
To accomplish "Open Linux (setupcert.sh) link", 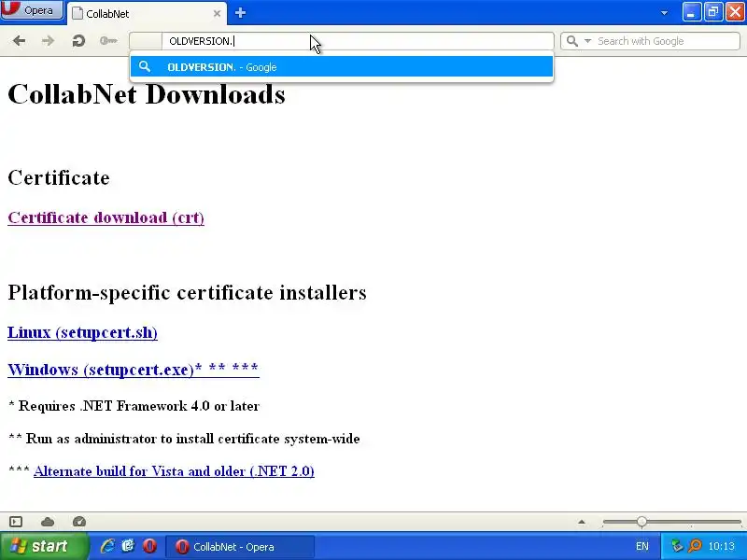I will coord(82,332).
